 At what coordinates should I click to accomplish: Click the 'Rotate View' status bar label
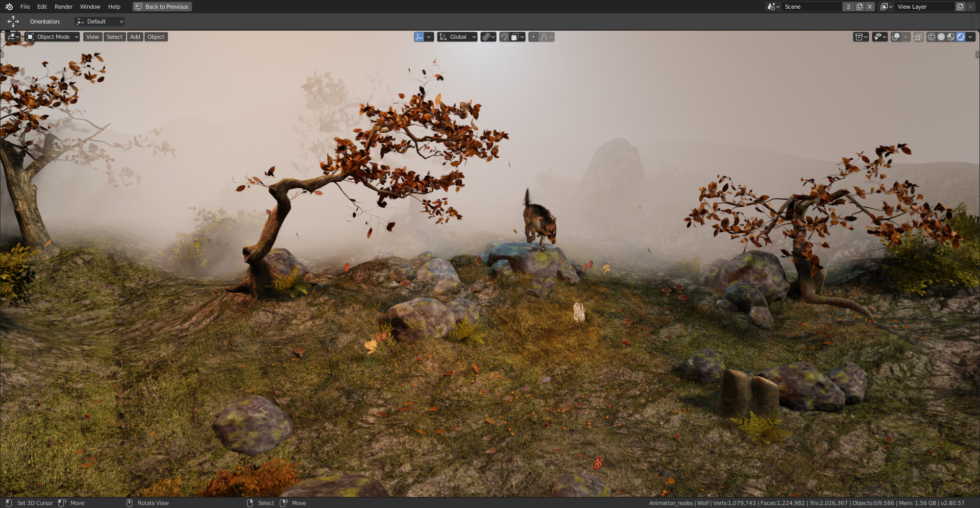point(153,503)
